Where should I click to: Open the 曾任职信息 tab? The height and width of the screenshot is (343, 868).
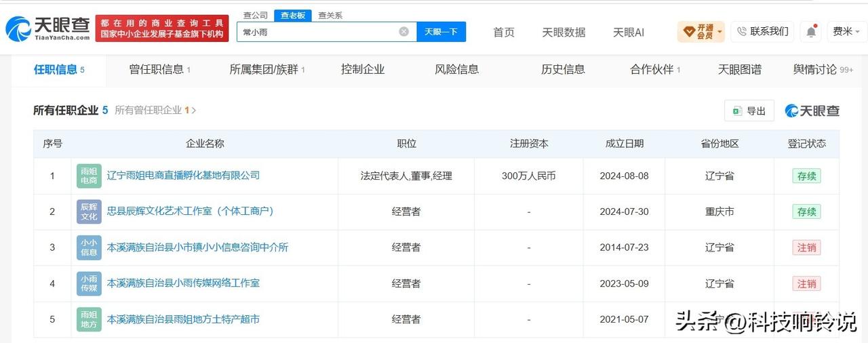coord(159,69)
